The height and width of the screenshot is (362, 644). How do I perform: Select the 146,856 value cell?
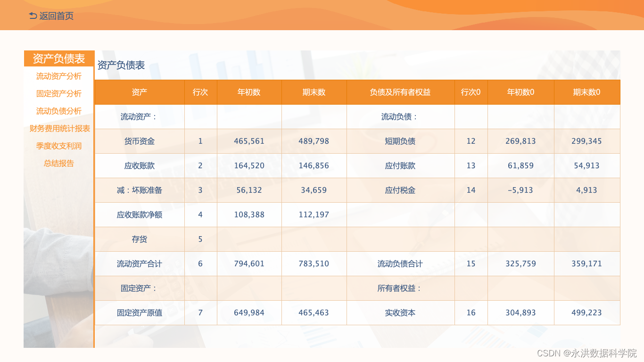tap(314, 165)
